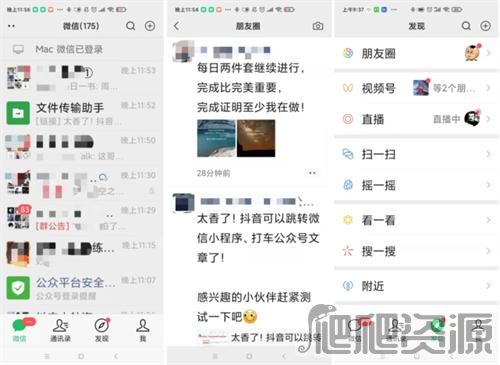Tap the chevron on the 朋友圈 row
500x365 pixels.
pyautogui.click(x=488, y=53)
